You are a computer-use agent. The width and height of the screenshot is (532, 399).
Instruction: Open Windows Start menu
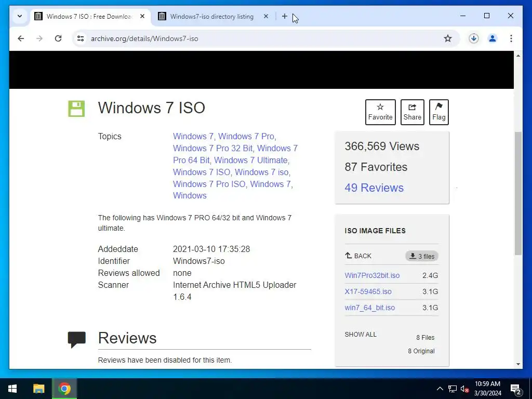(x=12, y=389)
